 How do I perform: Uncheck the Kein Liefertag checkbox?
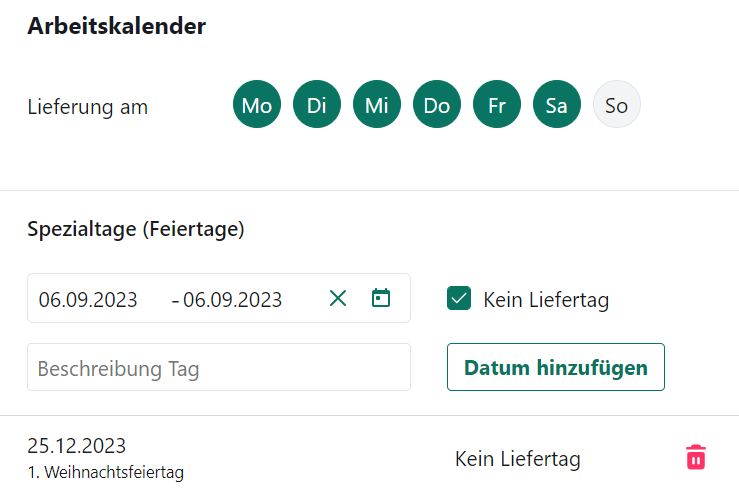click(459, 298)
